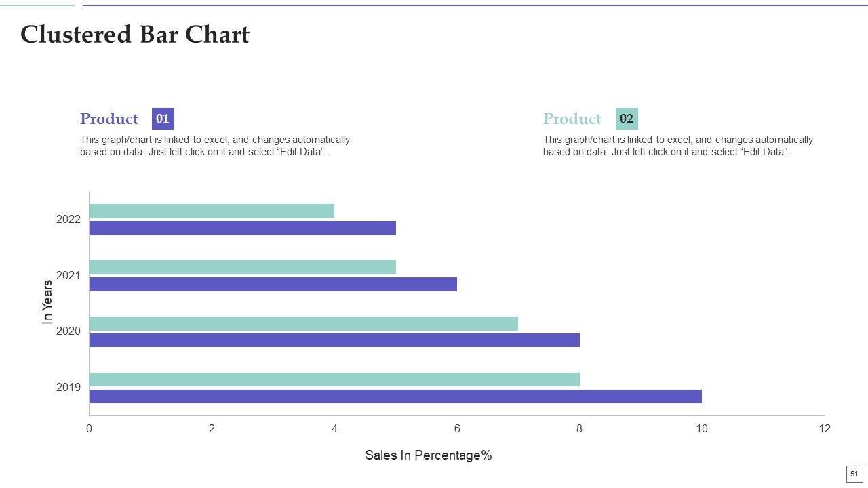Click the longest purple bar for 2019
This screenshot has width=868, height=488.
[395, 396]
